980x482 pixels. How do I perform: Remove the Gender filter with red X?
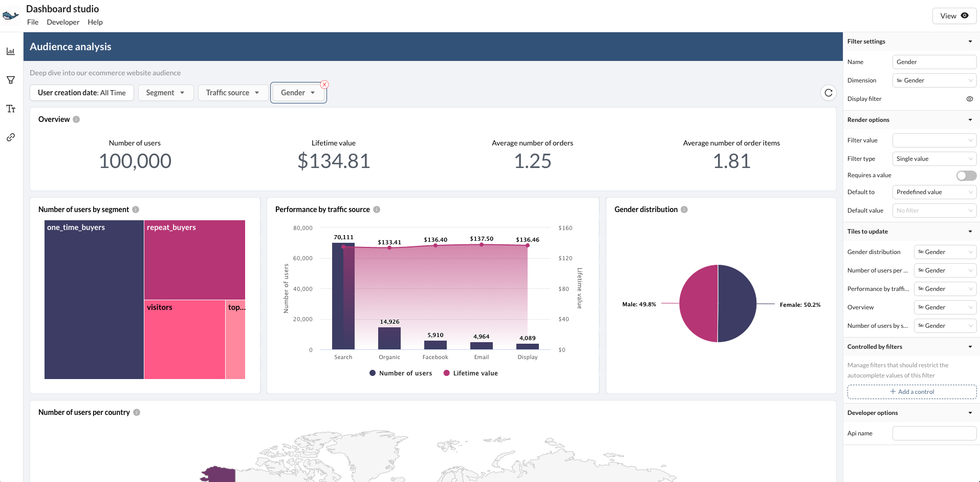(x=324, y=85)
